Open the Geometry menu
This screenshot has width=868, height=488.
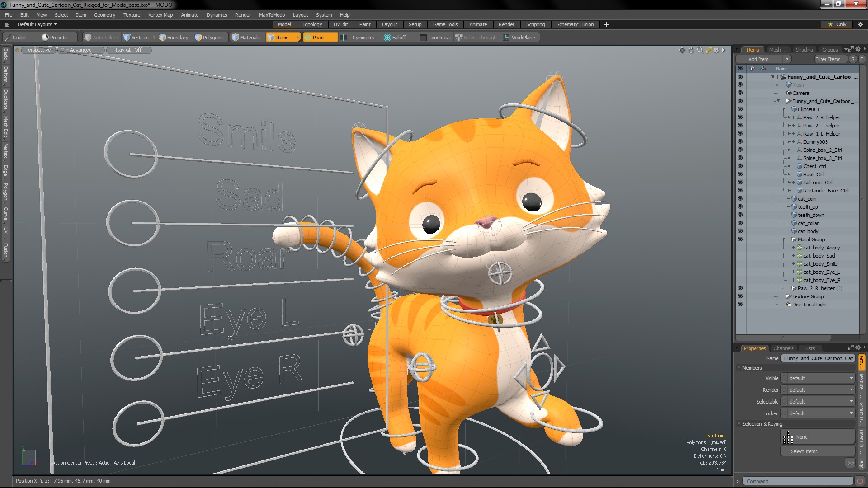coord(105,15)
